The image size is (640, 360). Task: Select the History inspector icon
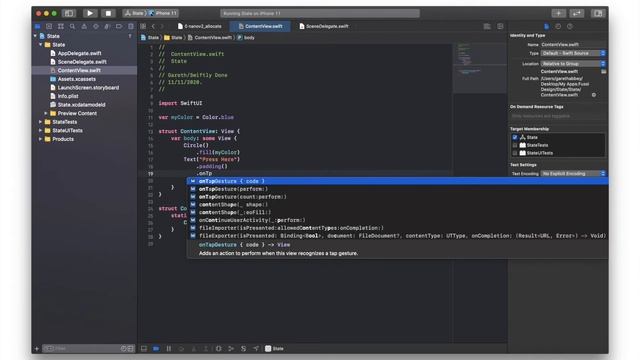(x=558, y=26)
